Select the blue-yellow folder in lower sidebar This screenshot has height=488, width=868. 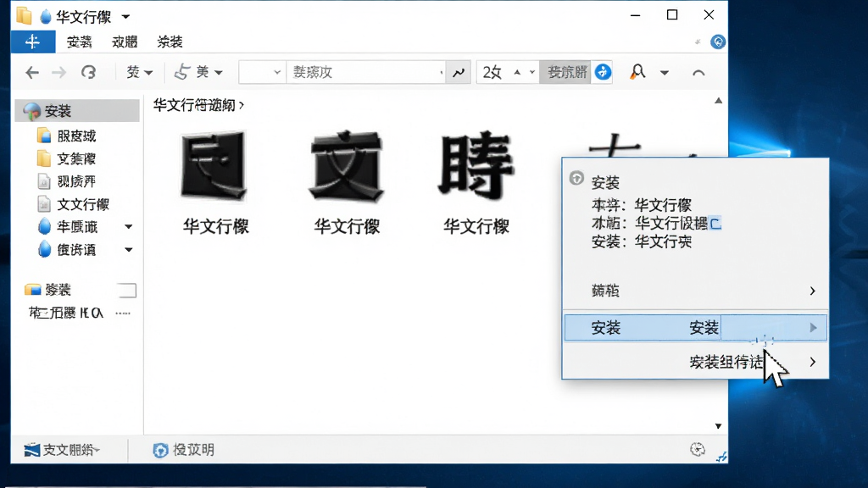coord(48,290)
